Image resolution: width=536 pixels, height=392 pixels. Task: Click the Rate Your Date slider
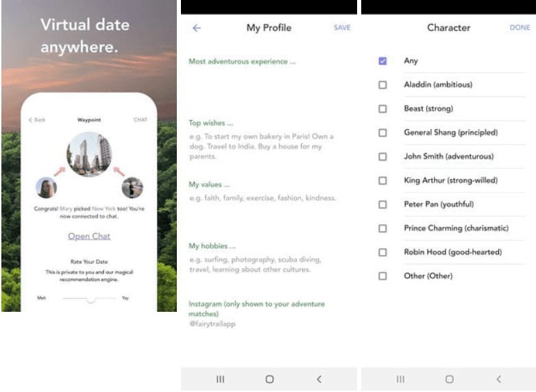90,298
